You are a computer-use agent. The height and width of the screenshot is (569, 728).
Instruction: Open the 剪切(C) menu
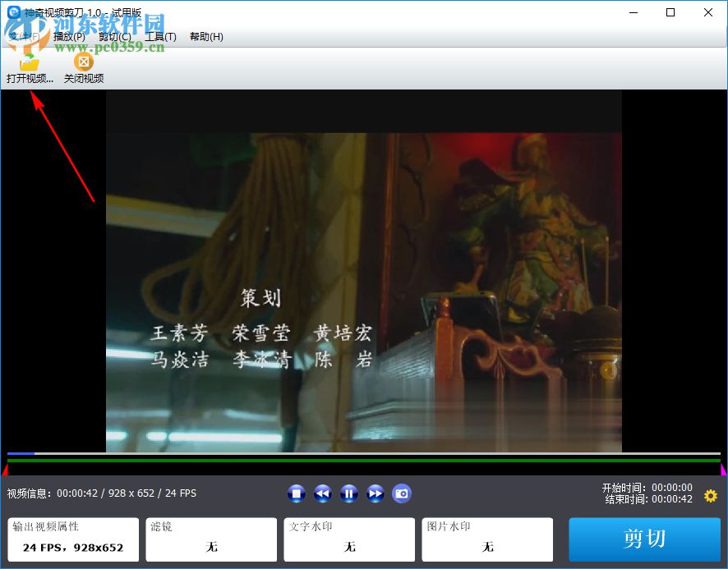pos(115,37)
